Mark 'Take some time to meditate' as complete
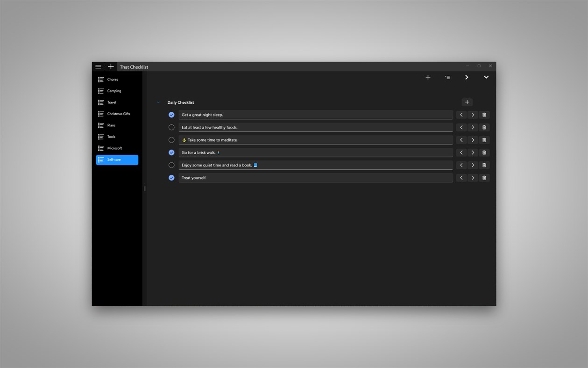The image size is (588, 368). 171,140
